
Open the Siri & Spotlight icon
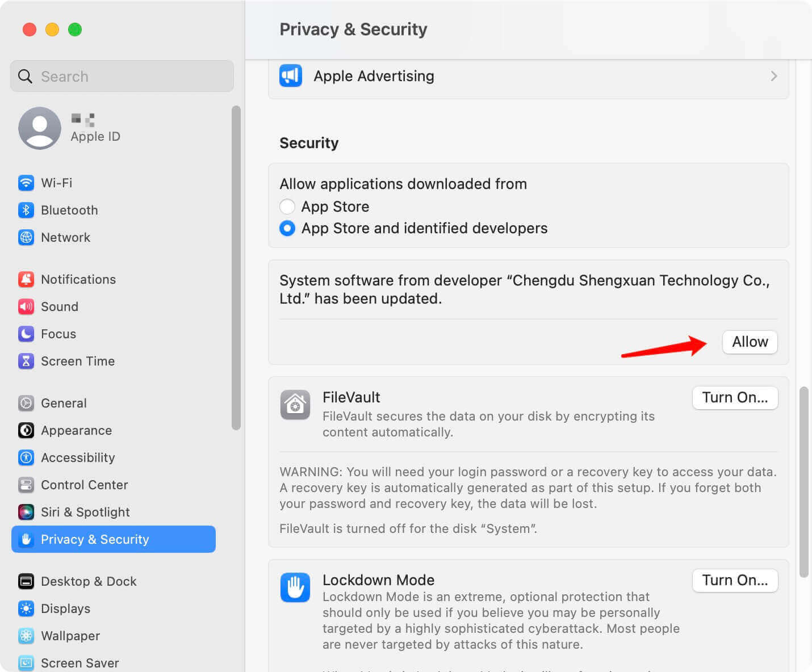(26, 512)
